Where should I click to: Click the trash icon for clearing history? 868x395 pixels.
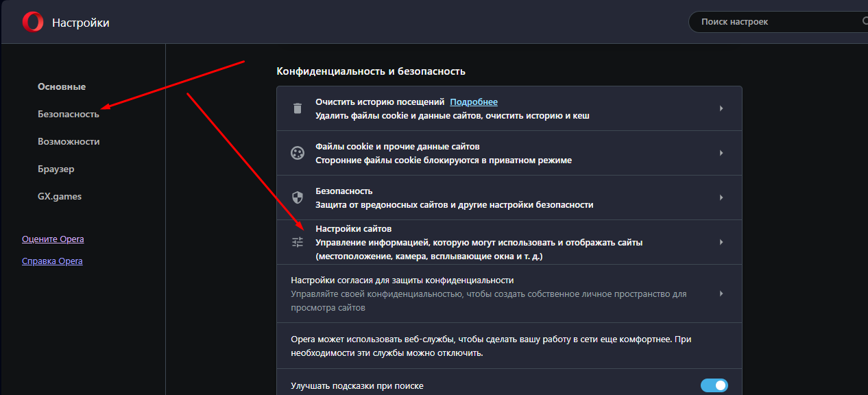297,108
